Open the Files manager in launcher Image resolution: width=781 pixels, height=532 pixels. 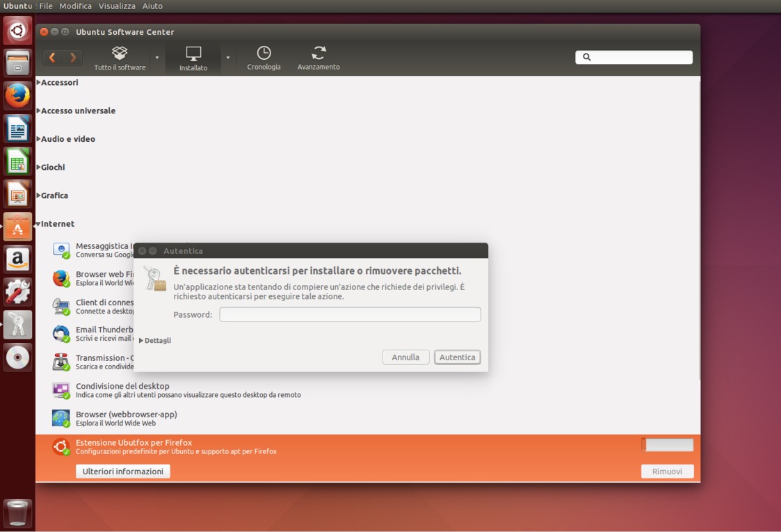coord(17,63)
